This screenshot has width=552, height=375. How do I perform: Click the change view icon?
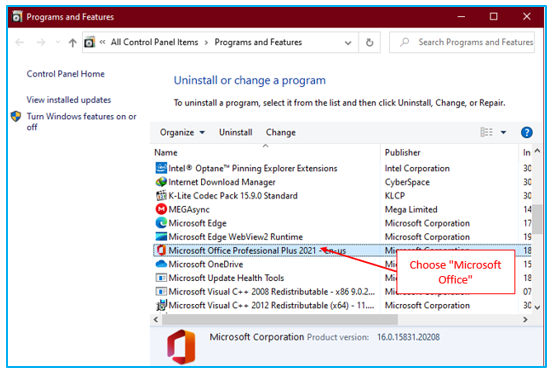click(x=486, y=132)
